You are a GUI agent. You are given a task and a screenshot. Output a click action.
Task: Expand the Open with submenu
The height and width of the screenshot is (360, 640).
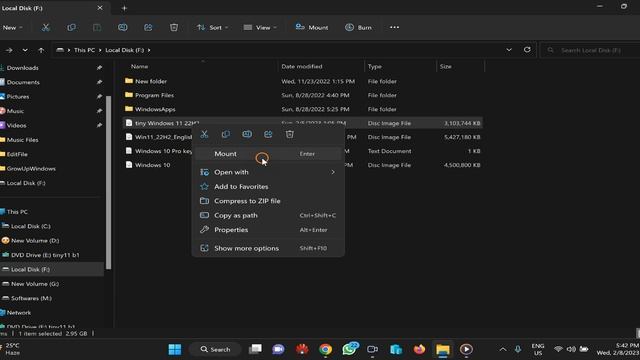click(x=268, y=172)
